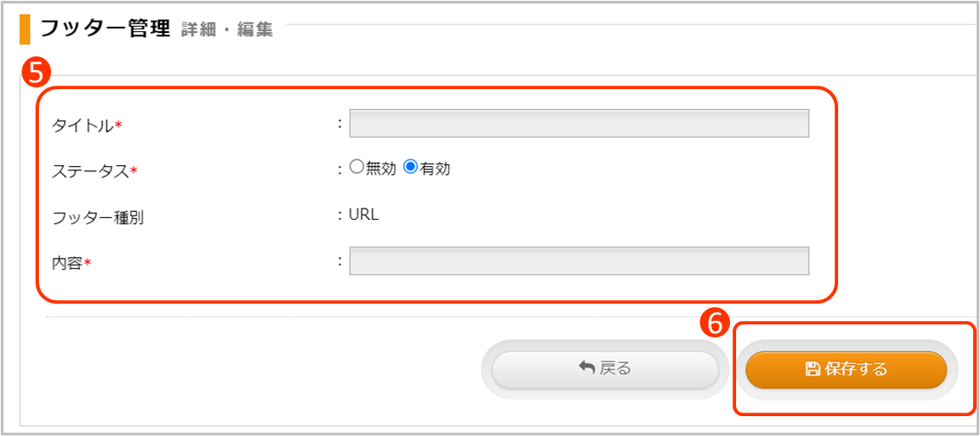The height and width of the screenshot is (436, 980).
Task: Click the orange bar beside フッター管理
Action: click(25, 29)
